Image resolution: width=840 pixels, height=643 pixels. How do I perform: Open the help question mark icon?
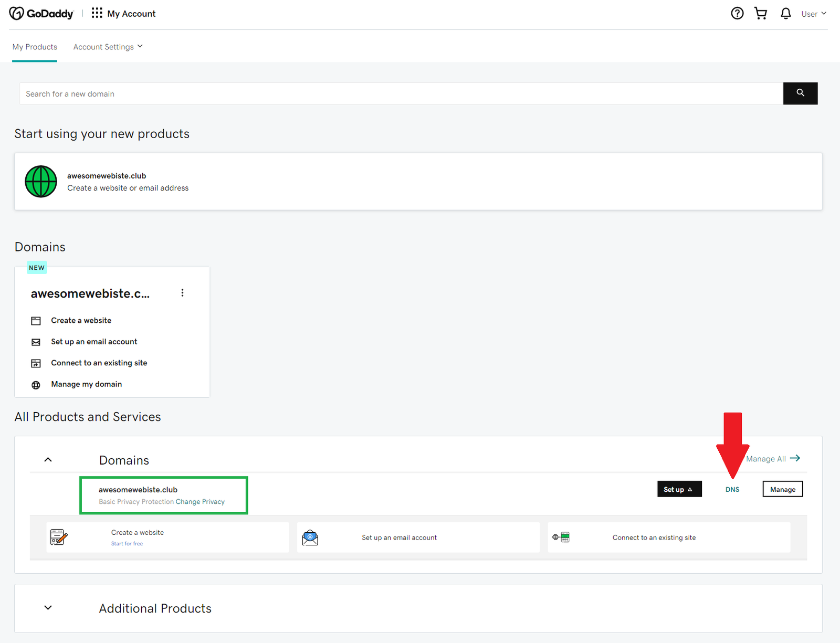click(x=737, y=14)
